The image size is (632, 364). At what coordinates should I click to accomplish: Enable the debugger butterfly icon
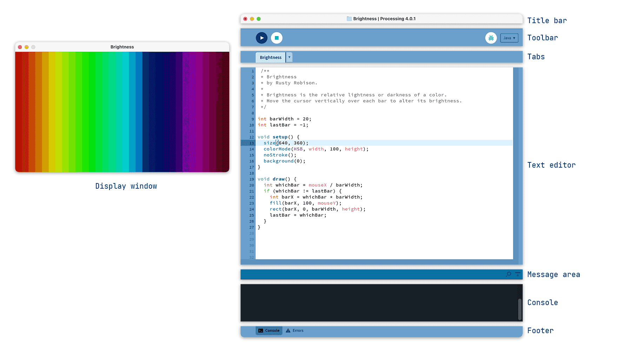[491, 38]
